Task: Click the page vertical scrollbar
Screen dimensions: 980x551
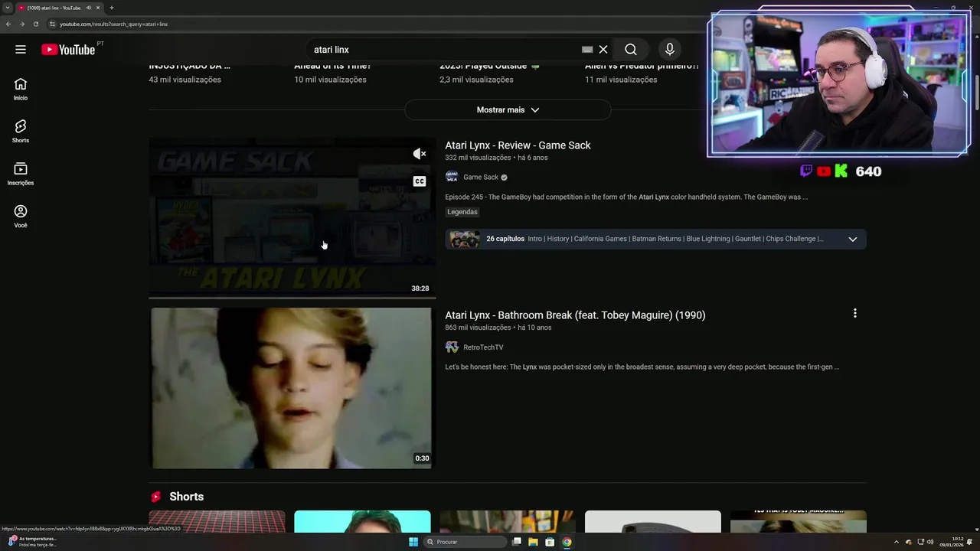Action: pos(976,94)
